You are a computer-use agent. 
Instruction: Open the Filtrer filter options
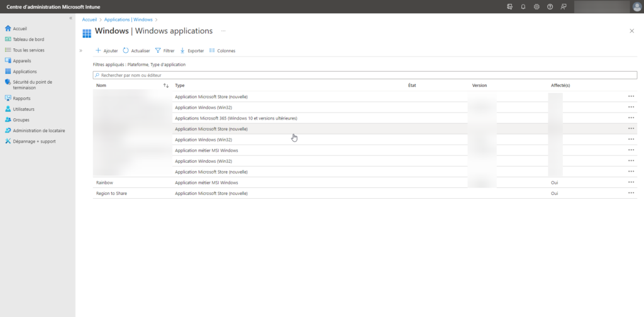(165, 50)
